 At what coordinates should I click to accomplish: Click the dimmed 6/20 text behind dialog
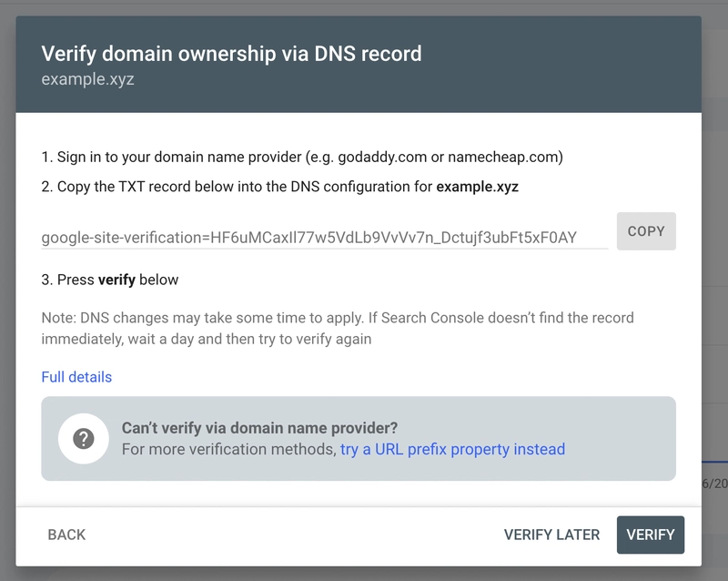[715, 484]
